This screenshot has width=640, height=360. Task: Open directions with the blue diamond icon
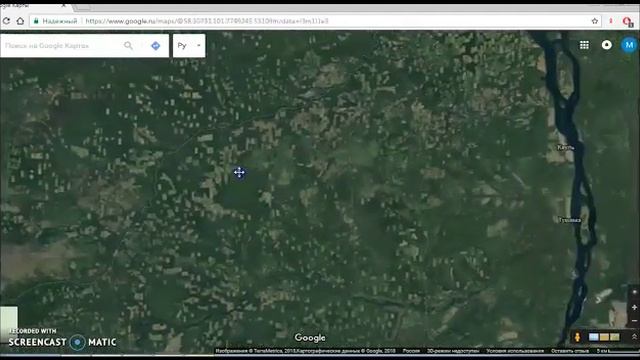click(156, 46)
